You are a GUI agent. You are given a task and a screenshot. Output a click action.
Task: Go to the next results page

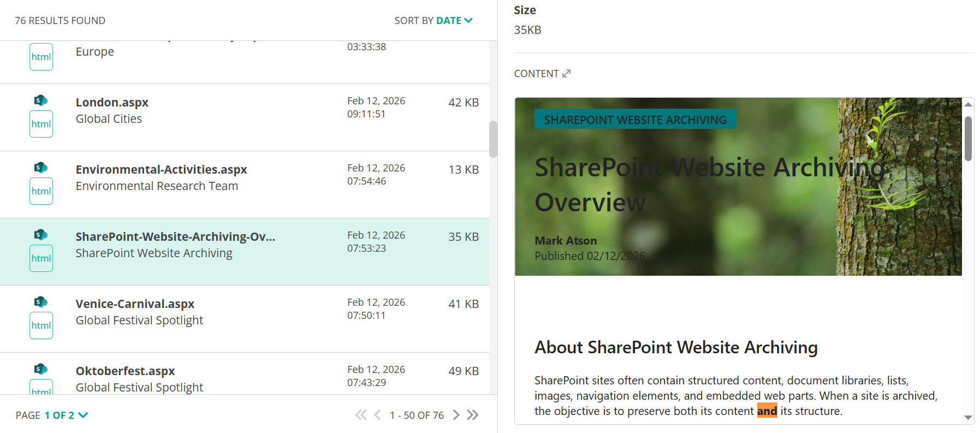(x=456, y=415)
